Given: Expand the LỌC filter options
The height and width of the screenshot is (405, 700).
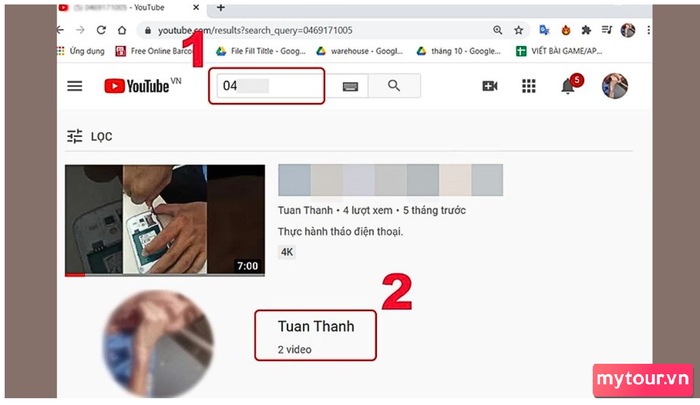Looking at the screenshot, I should click(x=90, y=136).
